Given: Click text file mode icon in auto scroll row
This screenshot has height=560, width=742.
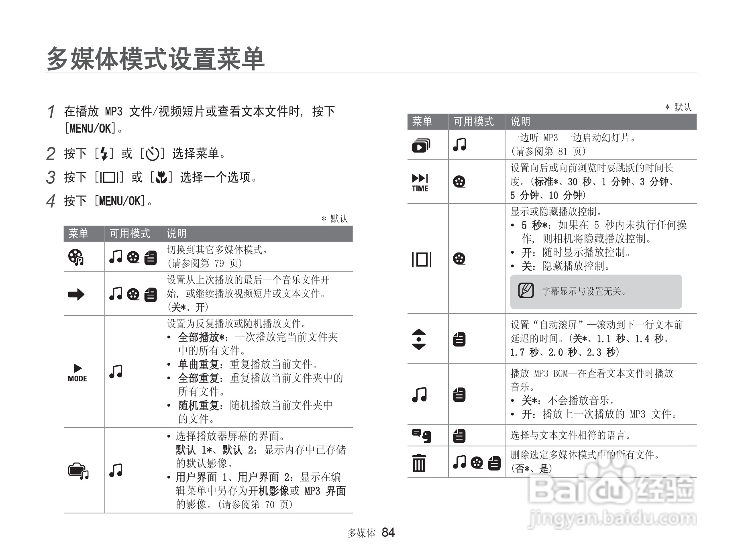Looking at the screenshot, I should coord(459,340).
